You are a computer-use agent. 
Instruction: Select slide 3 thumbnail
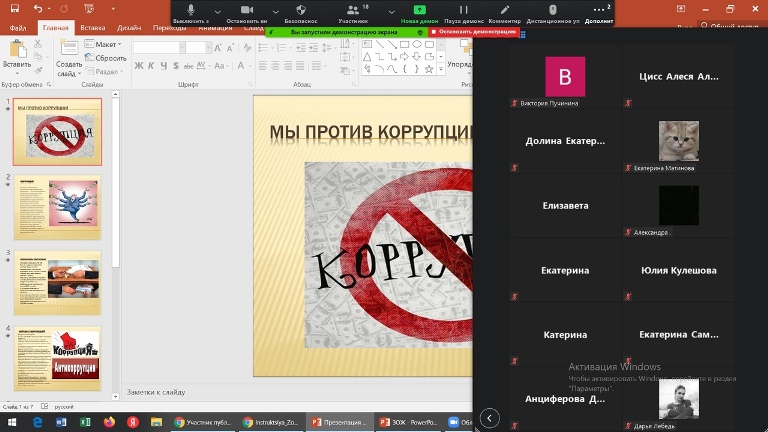[57, 282]
